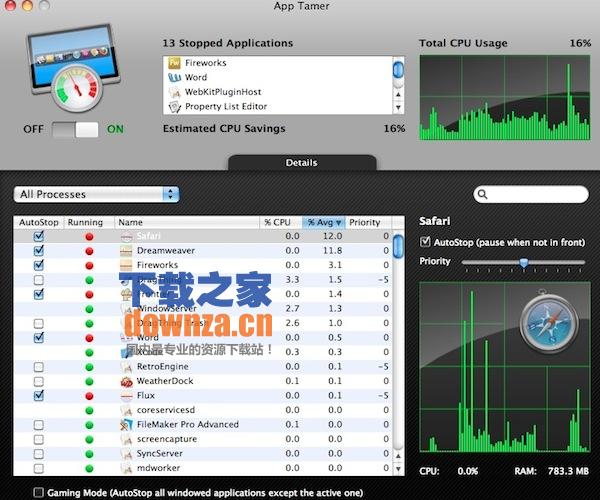Click the green running indicator for RetroEngine
The height and width of the screenshot is (500, 600).
[89, 367]
